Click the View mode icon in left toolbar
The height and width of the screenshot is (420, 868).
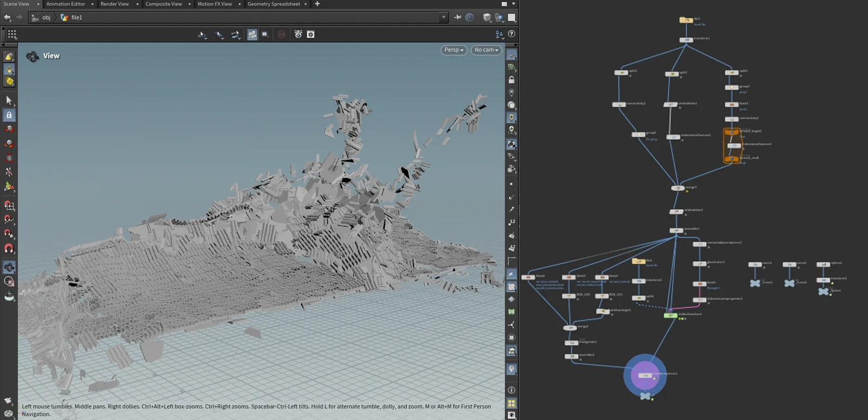pos(9,267)
